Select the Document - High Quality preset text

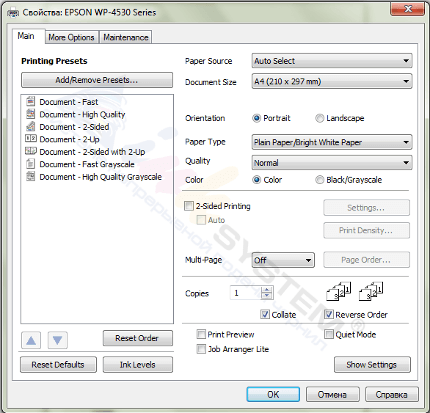(x=82, y=114)
